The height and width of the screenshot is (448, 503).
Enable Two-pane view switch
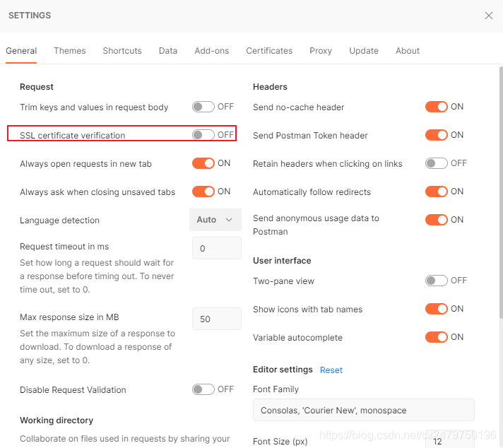pos(437,281)
